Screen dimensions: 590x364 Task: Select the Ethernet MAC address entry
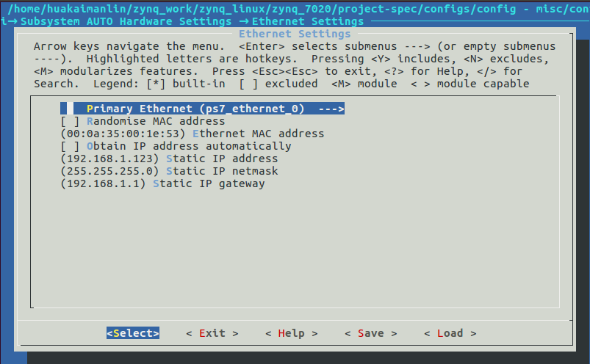coord(193,134)
